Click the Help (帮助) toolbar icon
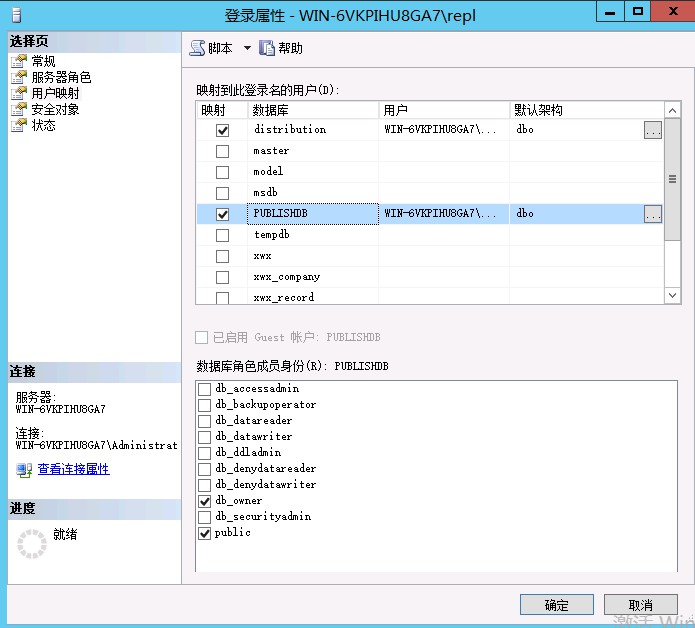The width and height of the screenshot is (695, 628). pyautogui.click(x=267, y=48)
